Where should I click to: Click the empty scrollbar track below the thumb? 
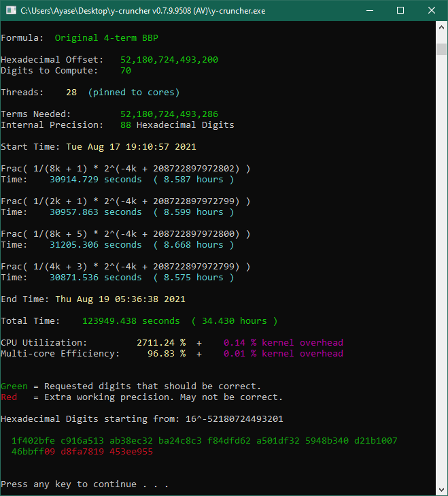pyautogui.click(x=441, y=272)
